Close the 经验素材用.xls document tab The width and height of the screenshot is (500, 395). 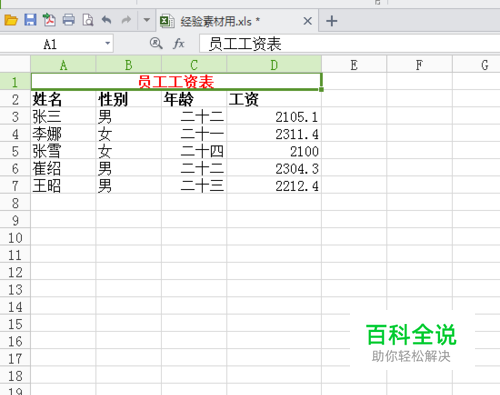(x=308, y=21)
